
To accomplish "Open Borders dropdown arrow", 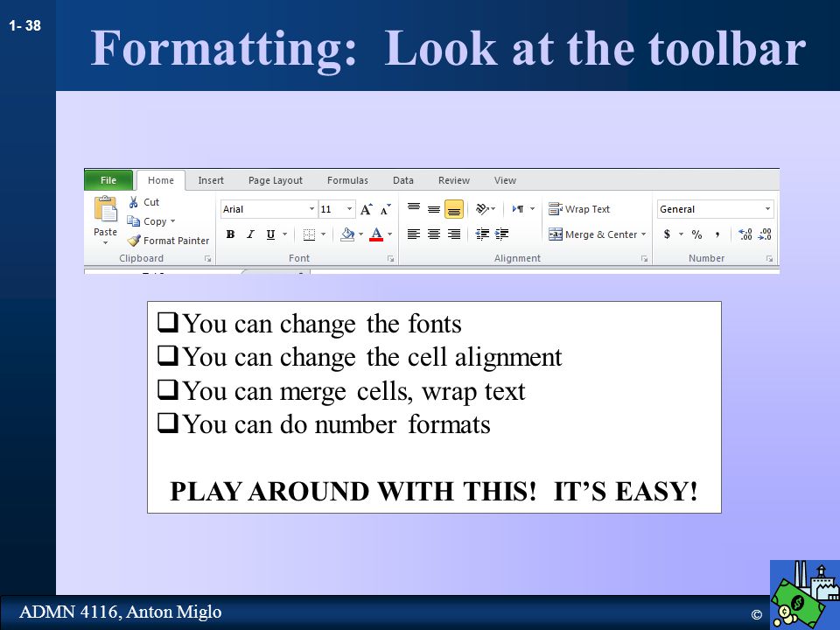I will click(323, 234).
